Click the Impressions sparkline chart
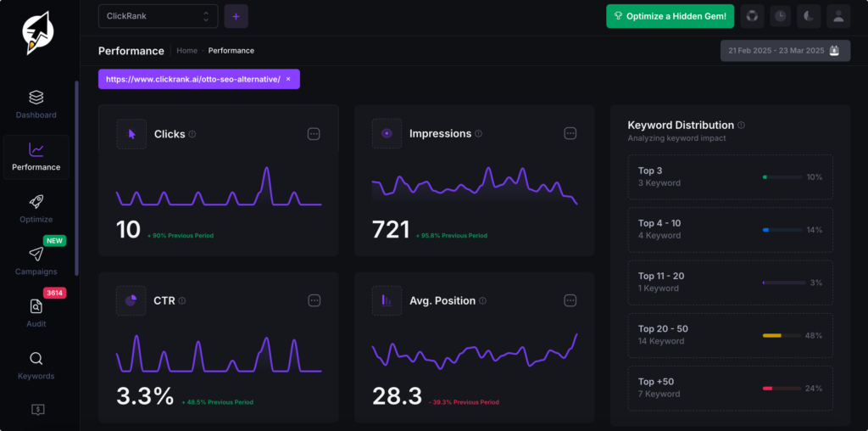This screenshot has height=431, width=868. [x=475, y=186]
